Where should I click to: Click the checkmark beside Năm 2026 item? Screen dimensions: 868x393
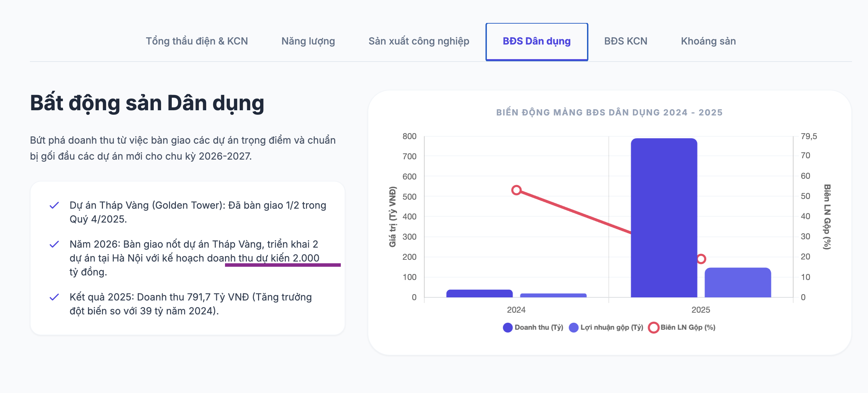click(54, 244)
